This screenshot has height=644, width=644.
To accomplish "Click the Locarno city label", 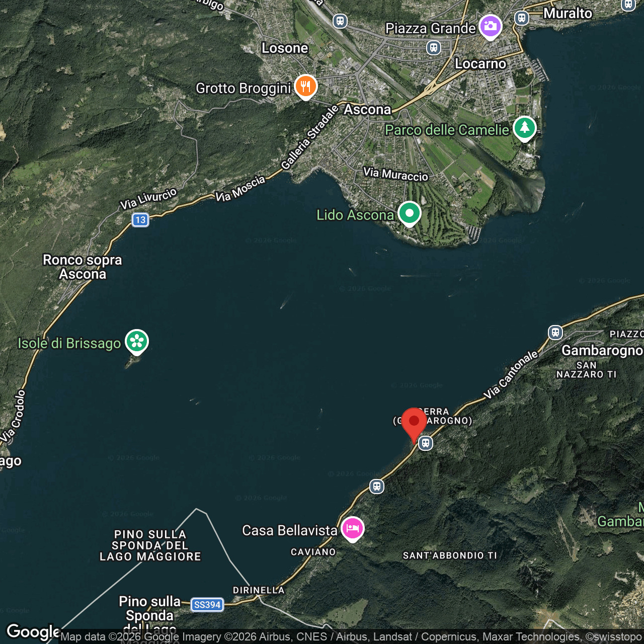I will (480, 63).
